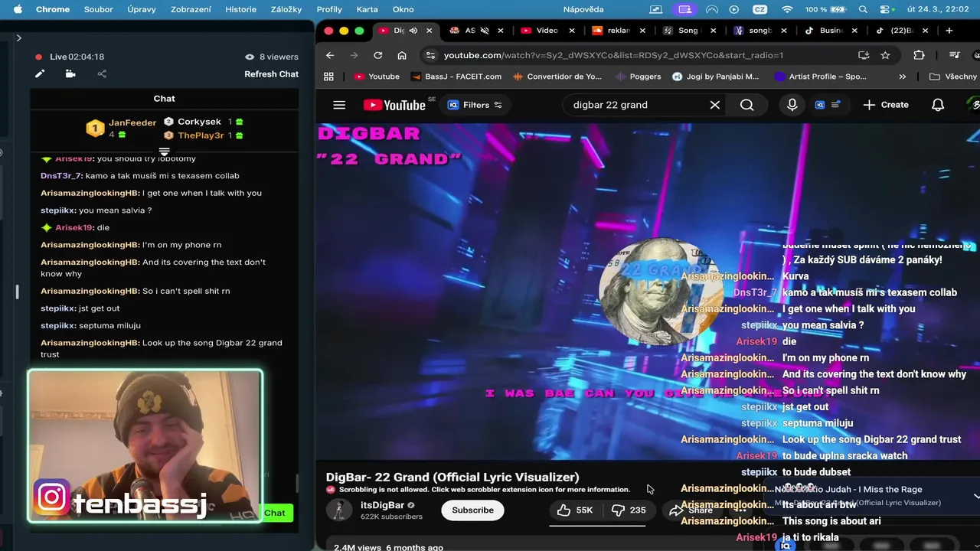Open the Záložky menu in macOS menu bar
This screenshot has height=551, width=980.
(x=286, y=9)
